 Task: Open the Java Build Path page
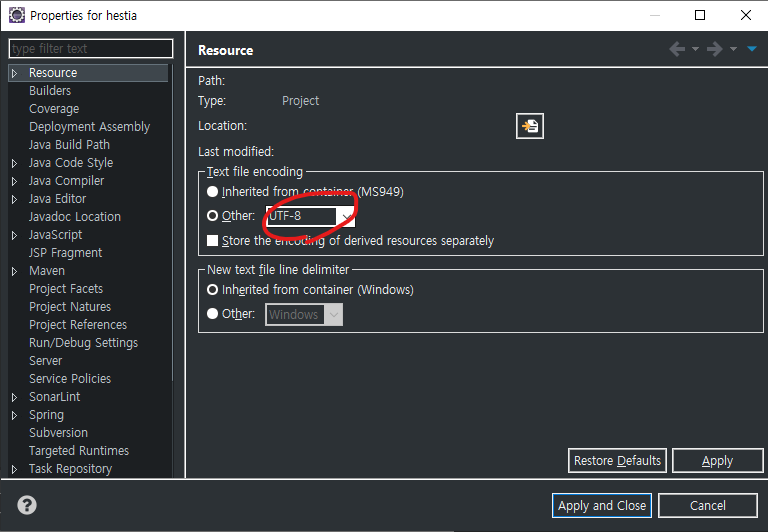(69, 145)
